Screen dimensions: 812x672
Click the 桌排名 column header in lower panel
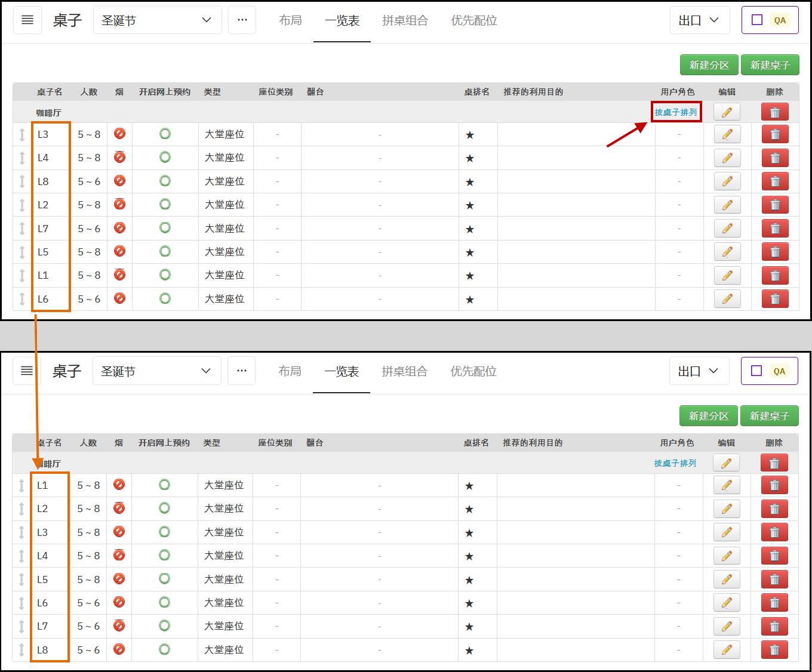tap(476, 443)
